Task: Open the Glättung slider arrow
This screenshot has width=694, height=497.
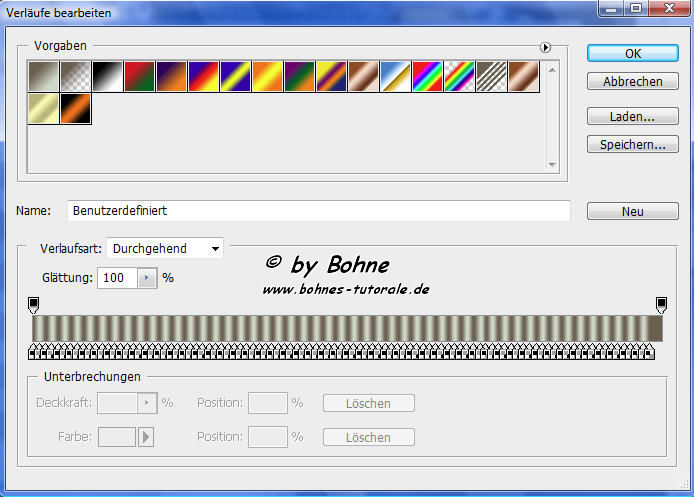Action: click(147, 278)
